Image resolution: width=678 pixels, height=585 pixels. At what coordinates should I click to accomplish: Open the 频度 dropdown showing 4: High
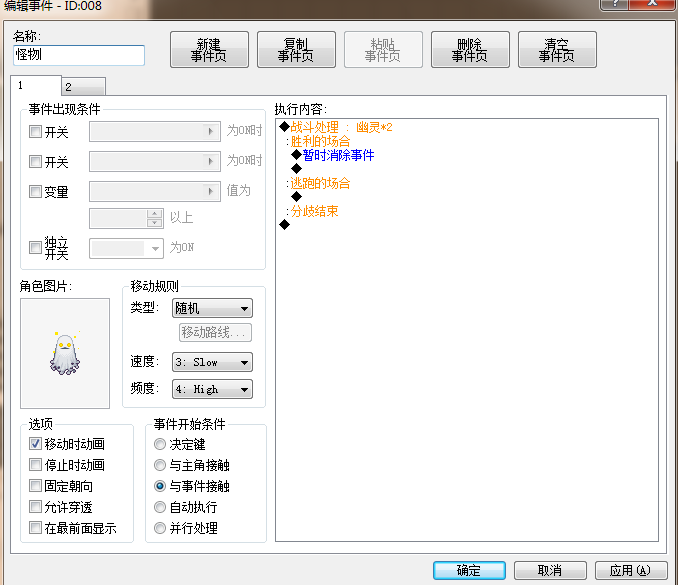[212, 389]
